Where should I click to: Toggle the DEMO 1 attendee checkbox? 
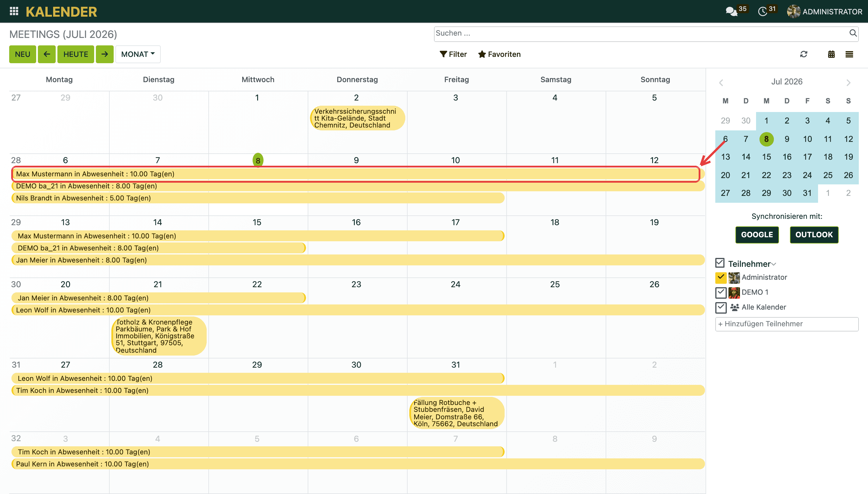coord(721,292)
